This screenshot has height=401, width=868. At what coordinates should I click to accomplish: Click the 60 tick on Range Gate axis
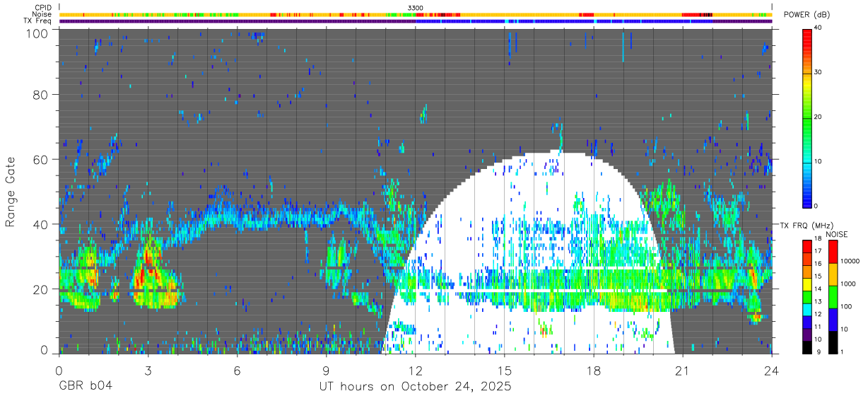pyautogui.click(x=42, y=159)
